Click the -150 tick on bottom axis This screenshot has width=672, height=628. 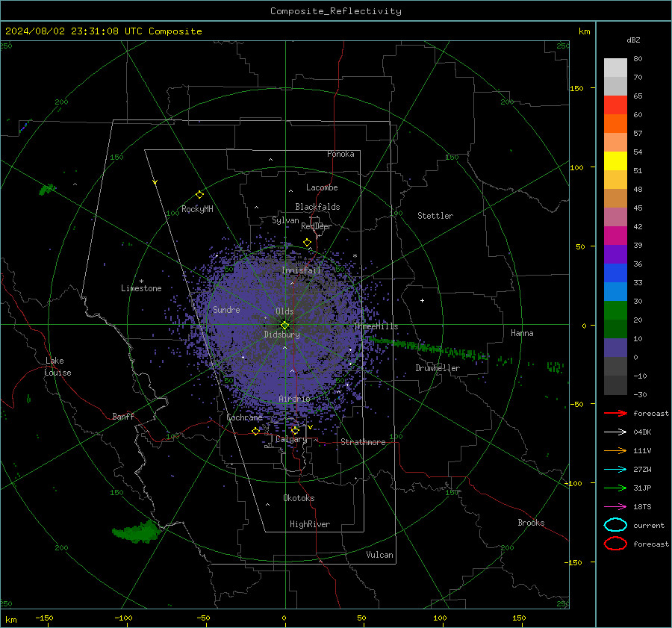tap(44, 618)
